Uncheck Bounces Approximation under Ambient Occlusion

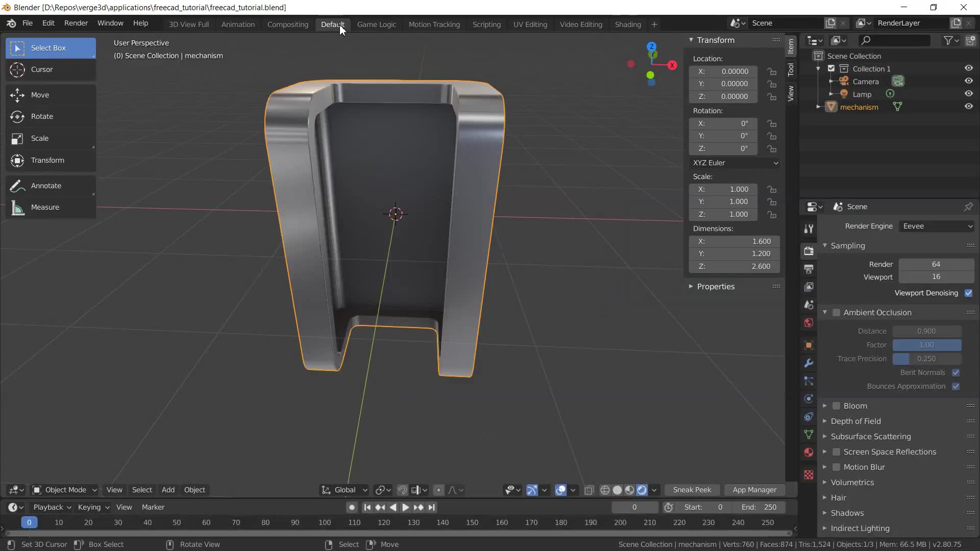[957, 387]
